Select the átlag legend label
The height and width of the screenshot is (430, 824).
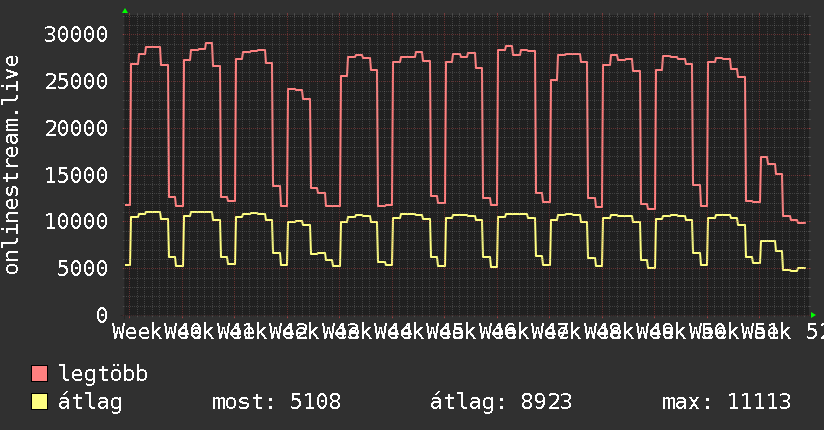pos(90,402)
